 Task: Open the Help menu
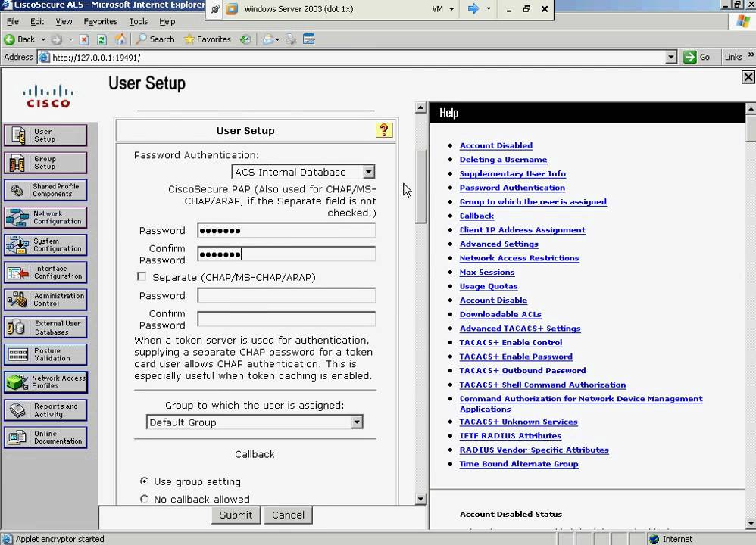[167, 22]
